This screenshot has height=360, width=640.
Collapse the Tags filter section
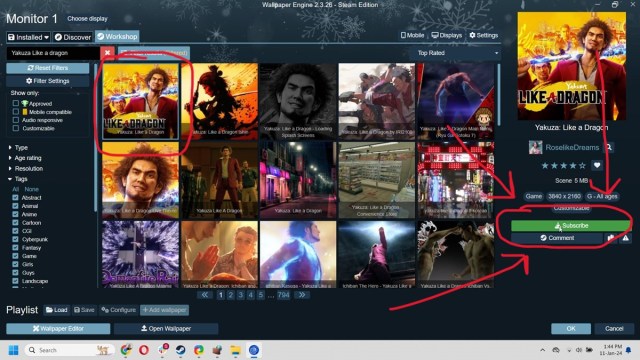[18, 179]
